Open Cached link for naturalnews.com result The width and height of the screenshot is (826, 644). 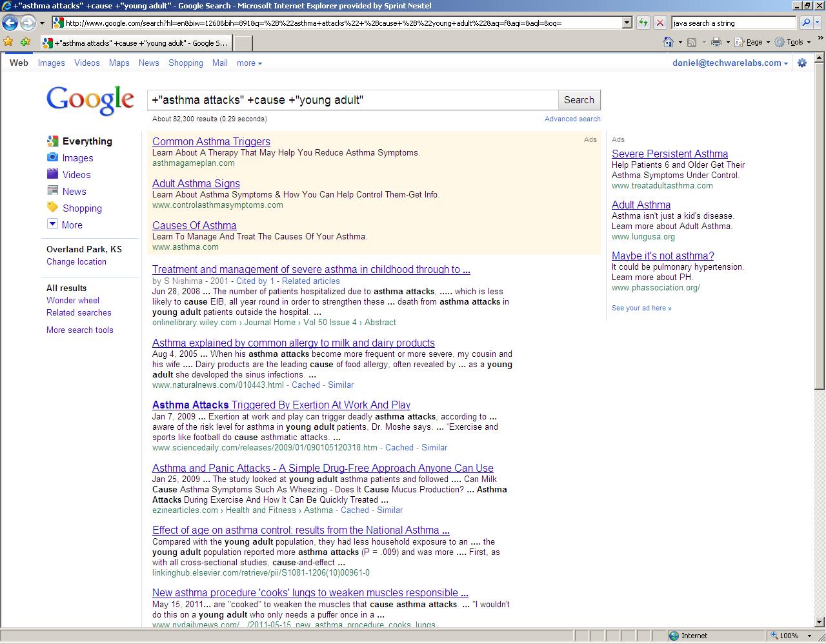pyautogui.click(x=306, y=385)
